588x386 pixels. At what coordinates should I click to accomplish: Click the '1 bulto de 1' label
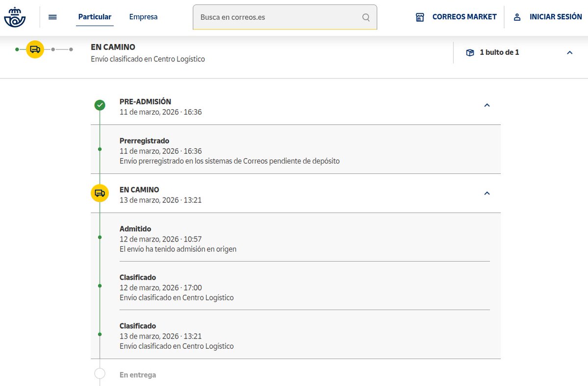point(499,52)
